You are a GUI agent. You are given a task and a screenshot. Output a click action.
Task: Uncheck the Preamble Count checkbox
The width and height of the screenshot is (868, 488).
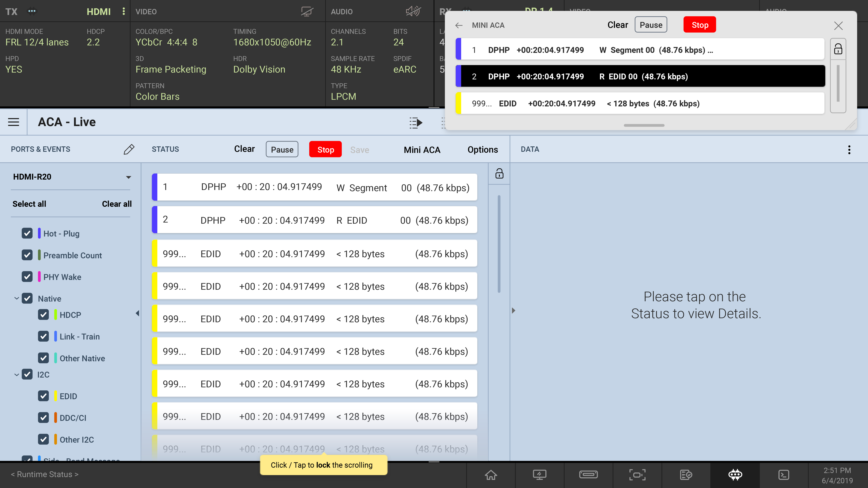click(x=27, y=255)
